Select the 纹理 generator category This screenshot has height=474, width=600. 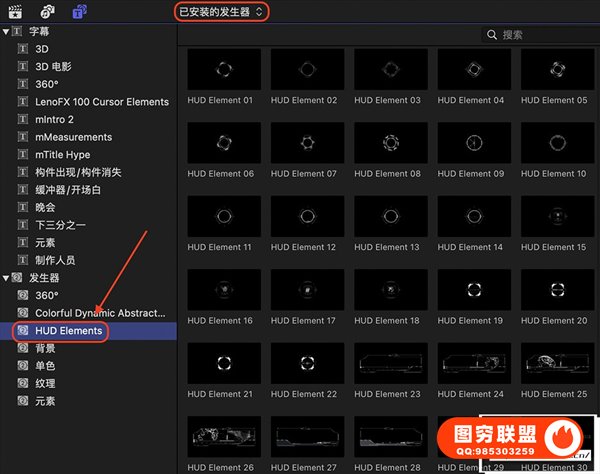[45, 384]
